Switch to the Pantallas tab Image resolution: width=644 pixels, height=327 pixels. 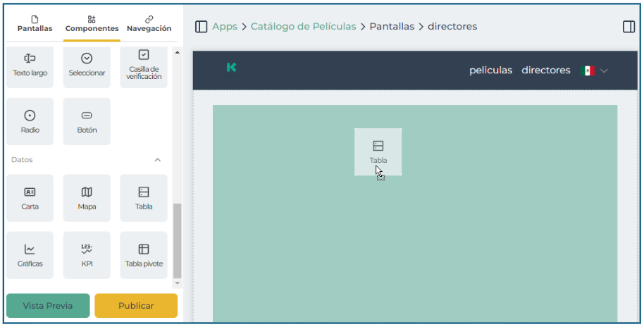[x=35, y=24]
